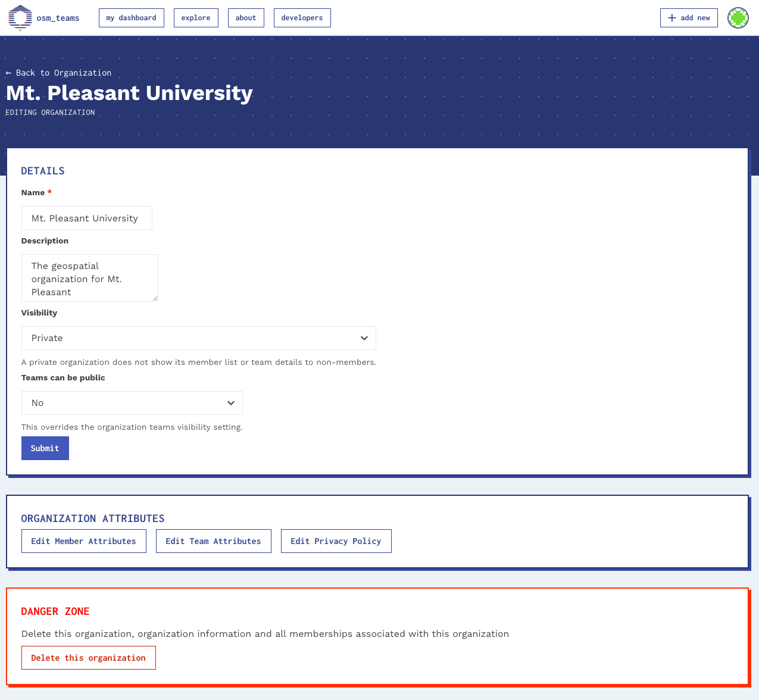Select the about nav item
Viewport: 759px width, 700px height.
click(x=245, y=18)
